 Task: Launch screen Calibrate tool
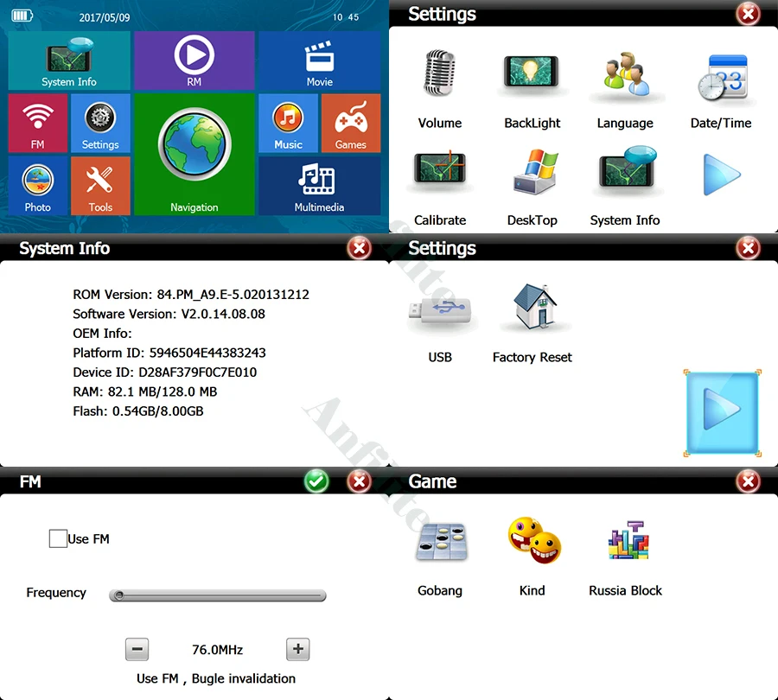tap(440, 171)
